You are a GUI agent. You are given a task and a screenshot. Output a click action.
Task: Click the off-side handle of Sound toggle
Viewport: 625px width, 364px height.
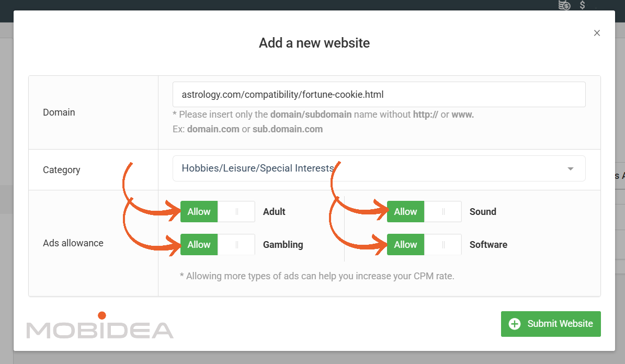point(443,212)
